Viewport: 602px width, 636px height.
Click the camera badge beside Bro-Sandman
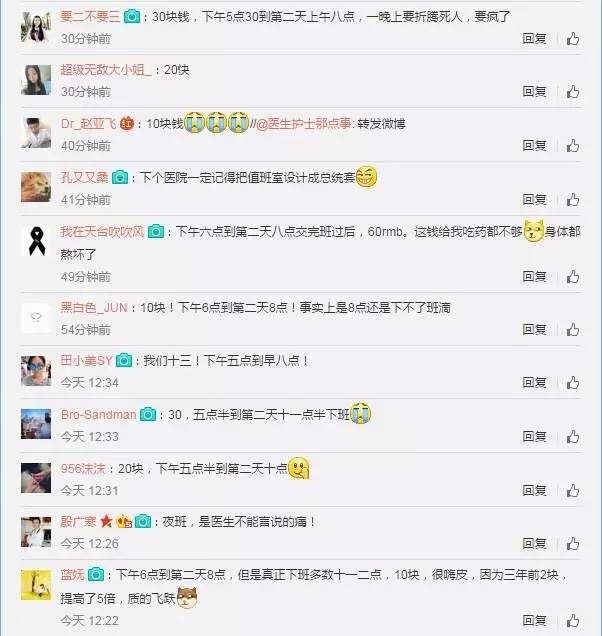pyautogui.click(x=148, y=414)
